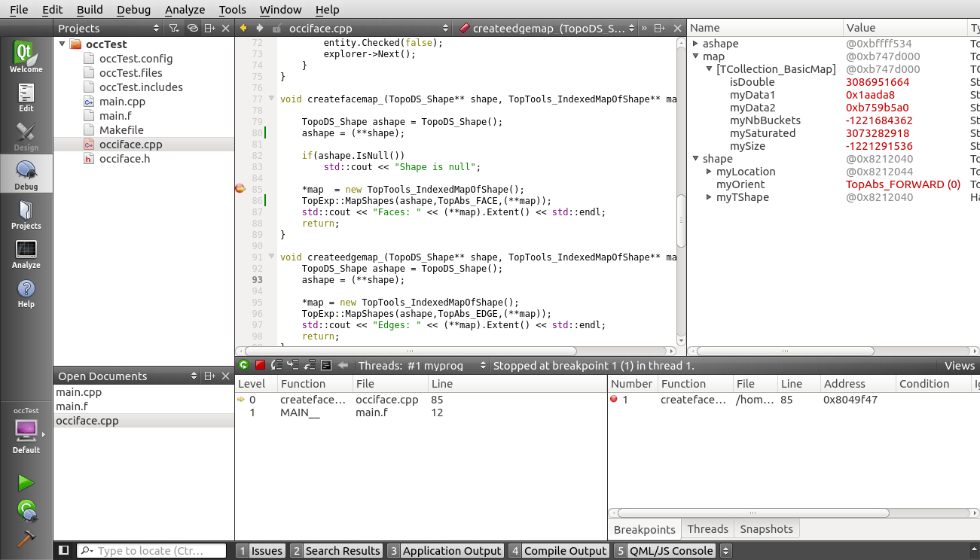Go forward in editor history

pyautogui.click(x=259, y=28)
